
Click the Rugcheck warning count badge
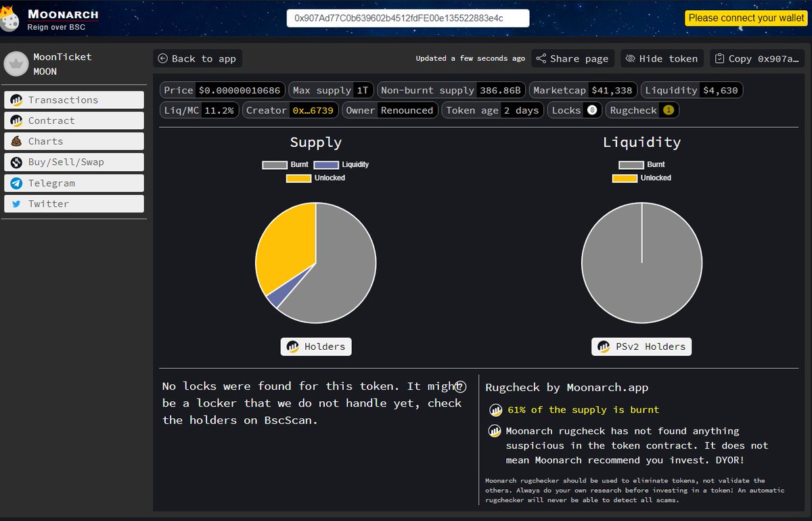(x=668, y=110)
